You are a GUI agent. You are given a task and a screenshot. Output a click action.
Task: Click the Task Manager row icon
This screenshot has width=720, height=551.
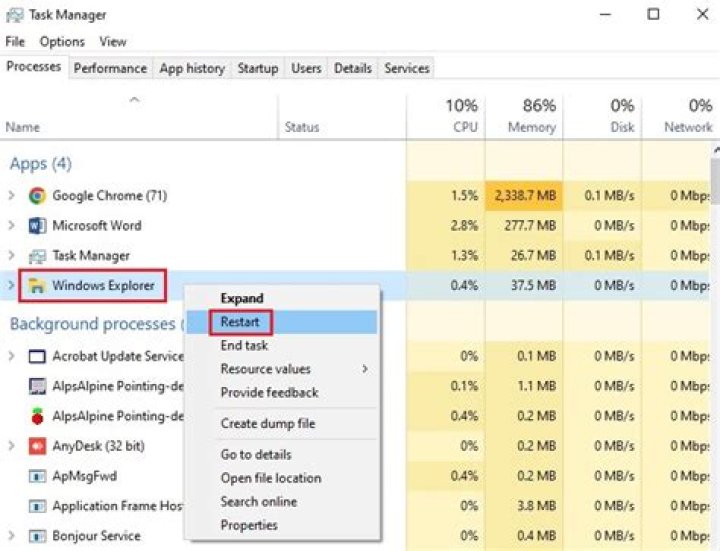click(37, 256)
